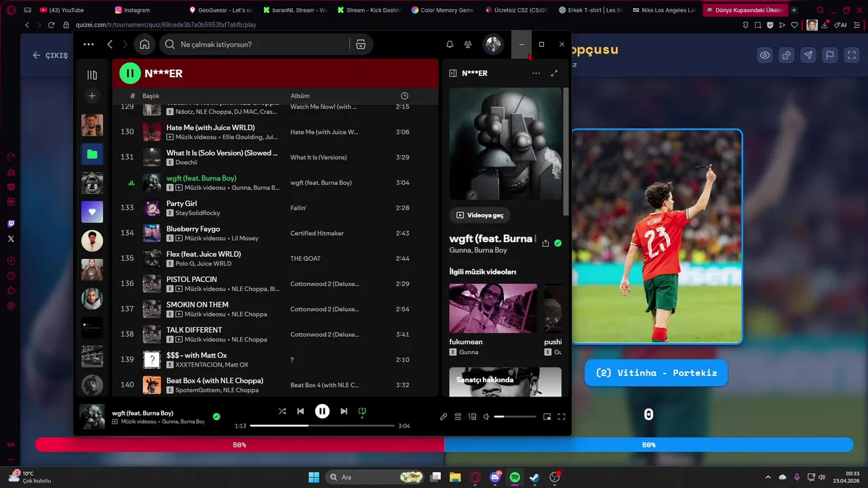The width and height of the screenshot is (868, 488).
Task: Open connect to device icon
Action: (x=473, y=417)
